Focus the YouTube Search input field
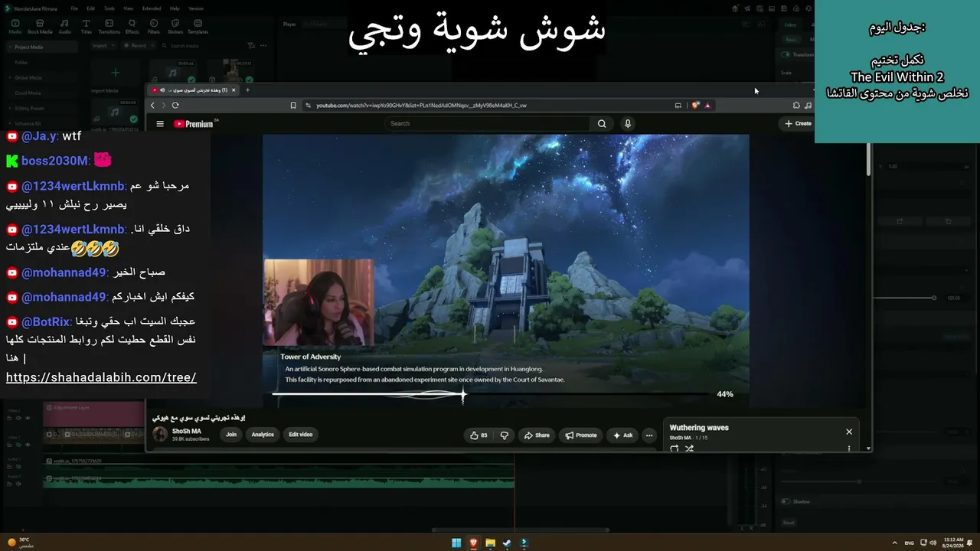The height and width of the screenshot is (551, 980). point(487,123)
